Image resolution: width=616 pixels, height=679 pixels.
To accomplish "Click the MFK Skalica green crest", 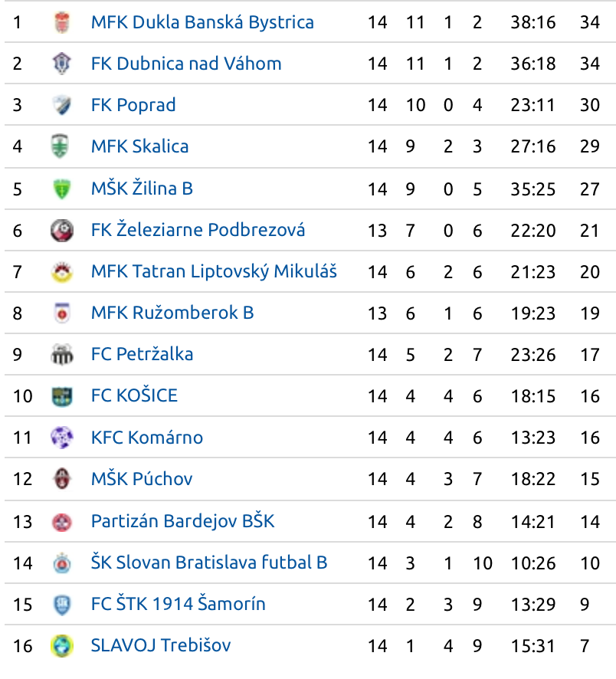I will (x=61, y=146).
